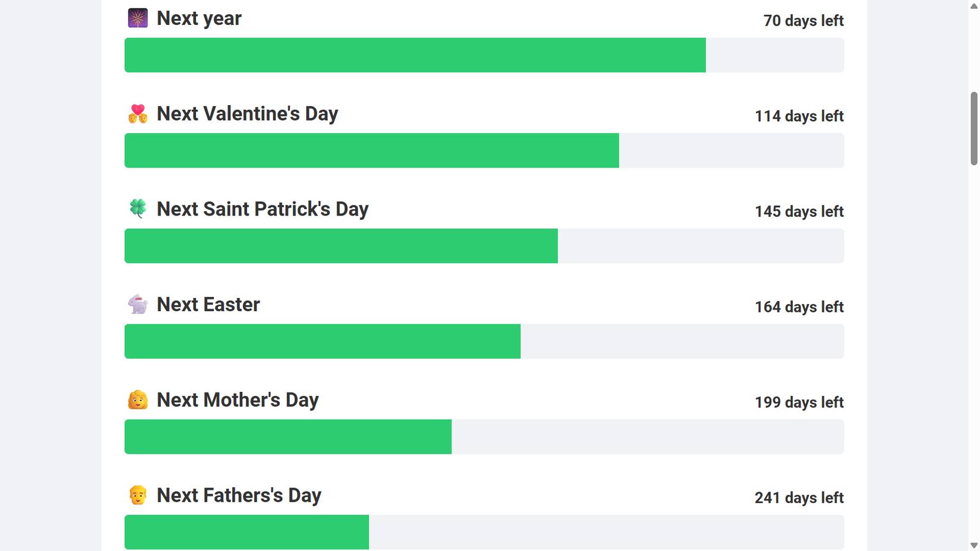Click the "70 days left" label

[x=803, y=21]
